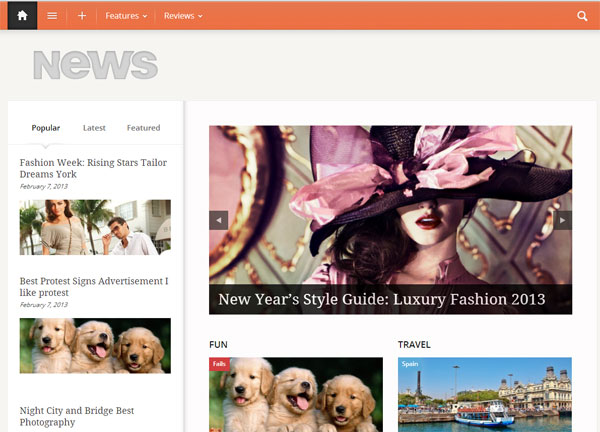
Task: Open the TRAVEL category heading
Action: [414, 344]
